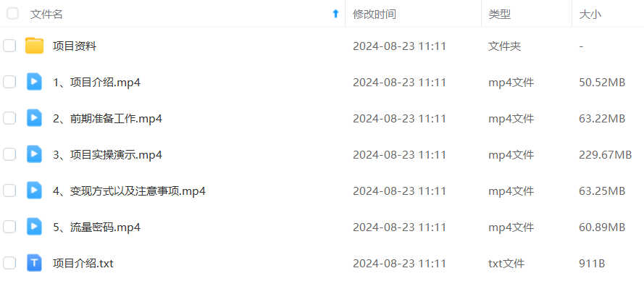Click text file icon for 项目介绍.txt
Viewport: 644px width, 297px height.
tap(34, 262)
